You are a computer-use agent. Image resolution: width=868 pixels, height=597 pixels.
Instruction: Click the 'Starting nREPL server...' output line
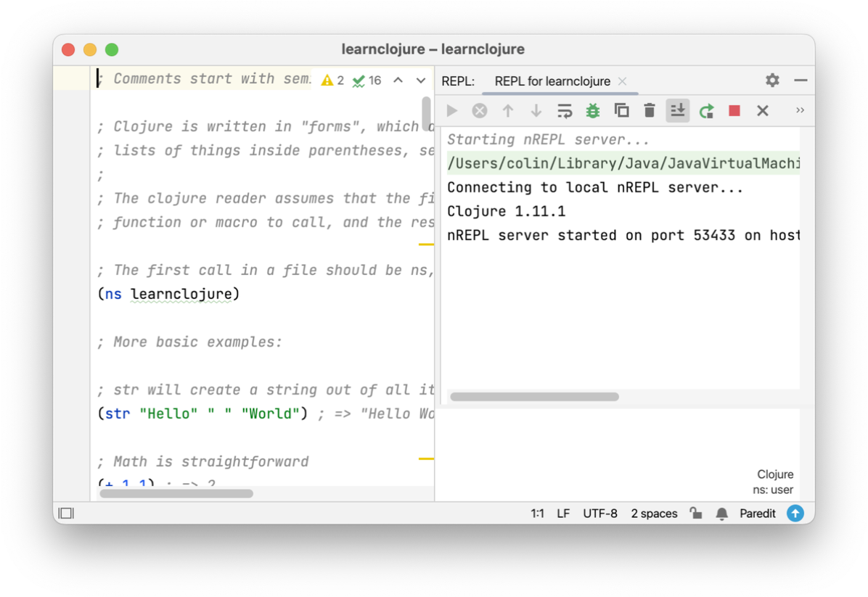click(x=548, y=139)
